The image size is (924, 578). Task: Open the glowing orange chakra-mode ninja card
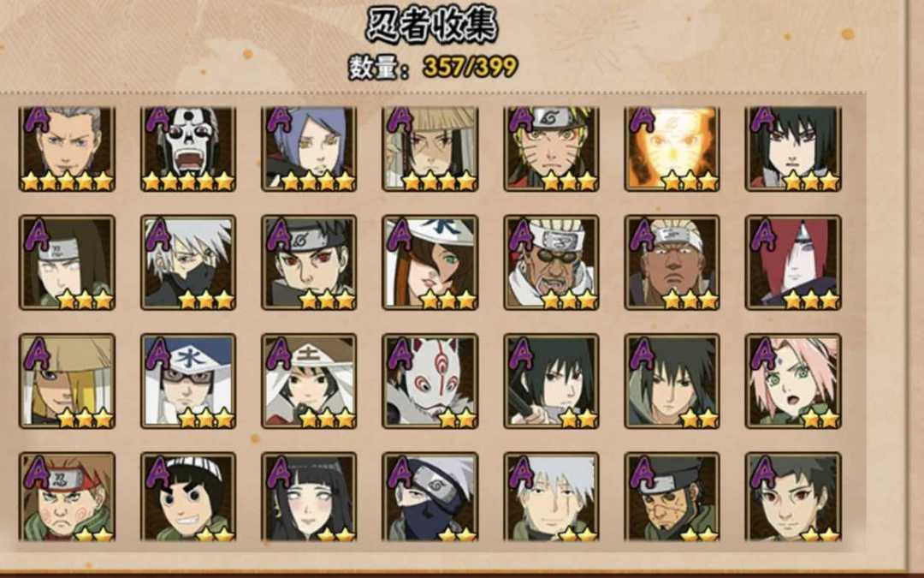point(672,149)
